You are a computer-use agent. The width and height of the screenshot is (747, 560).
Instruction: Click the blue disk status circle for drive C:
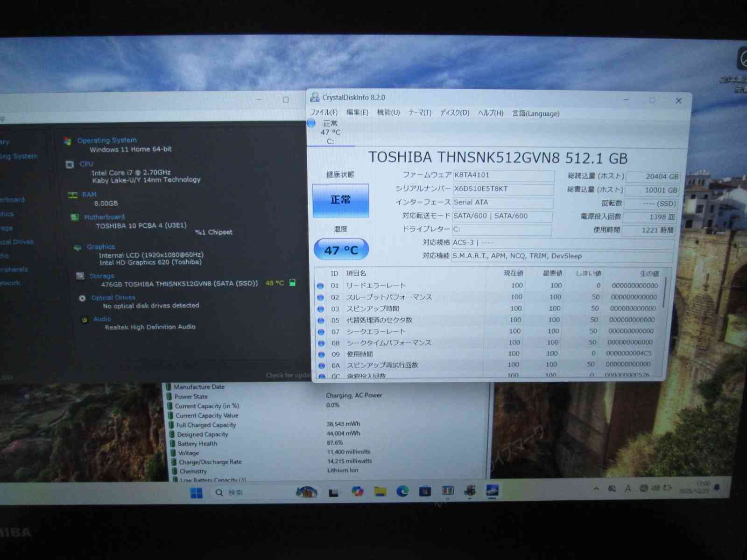pos(311,123)
